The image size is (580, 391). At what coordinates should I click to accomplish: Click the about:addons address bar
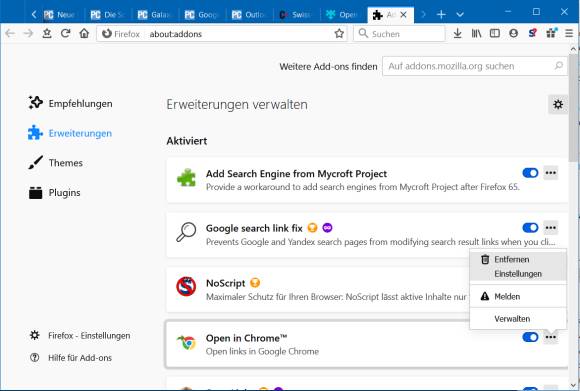[x=222, y=34]
